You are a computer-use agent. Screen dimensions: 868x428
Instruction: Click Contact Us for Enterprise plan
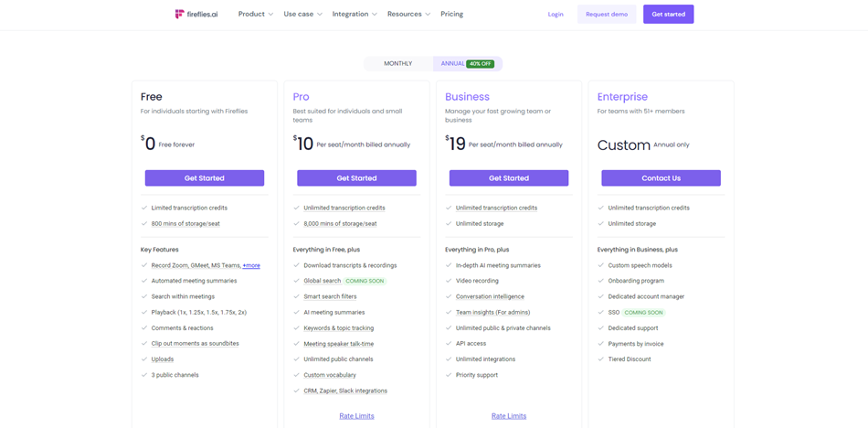[x=661, y=178]
